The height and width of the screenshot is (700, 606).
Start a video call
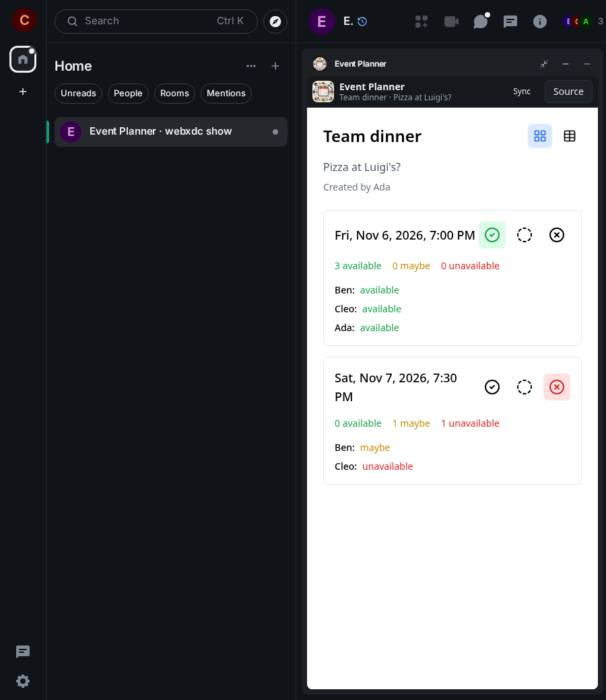click(451, 22)
